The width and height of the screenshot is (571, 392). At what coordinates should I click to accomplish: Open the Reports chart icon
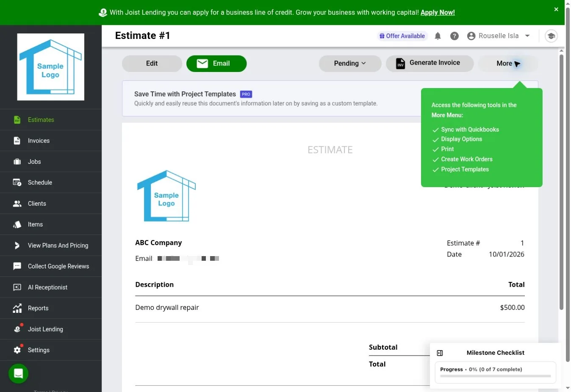(17, 308)
